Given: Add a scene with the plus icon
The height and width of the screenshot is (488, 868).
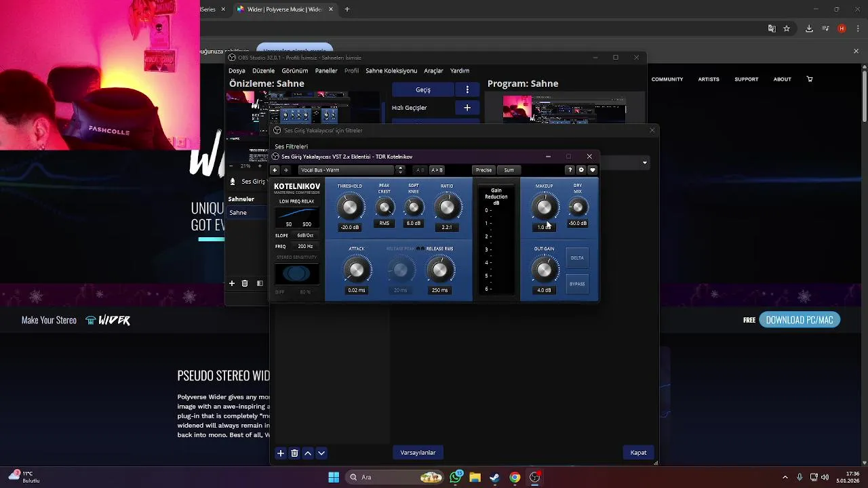Looking at the screenshot, I should [x=232, y=283].
